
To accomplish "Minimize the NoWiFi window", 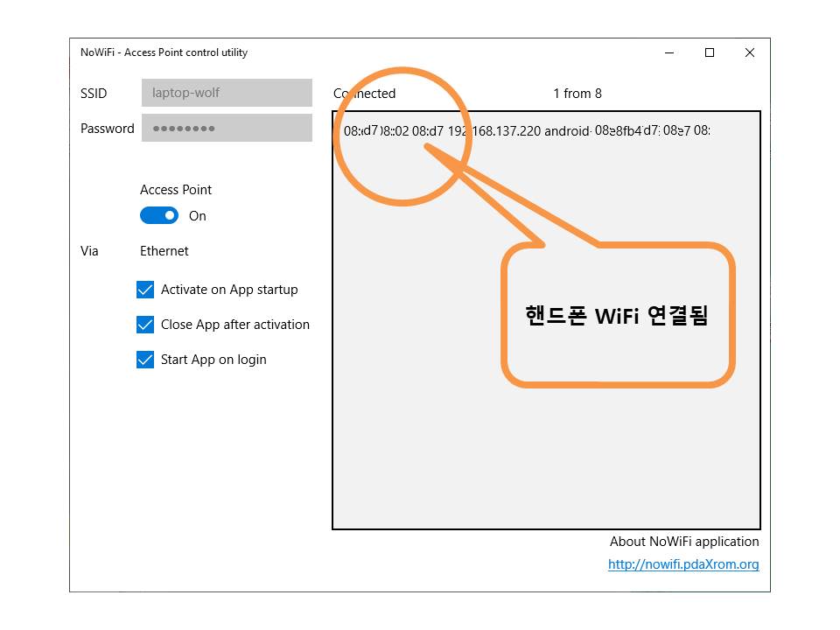I will [669, 52].
